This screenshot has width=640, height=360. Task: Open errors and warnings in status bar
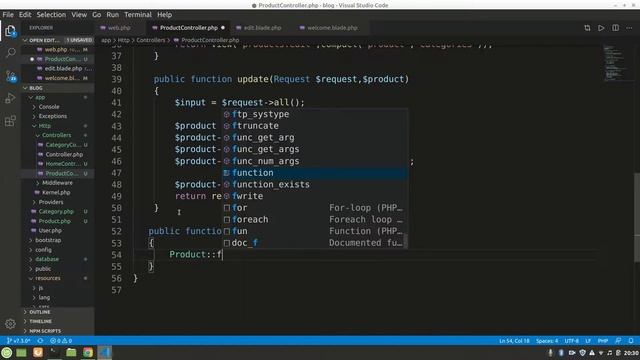click(61, 340)
